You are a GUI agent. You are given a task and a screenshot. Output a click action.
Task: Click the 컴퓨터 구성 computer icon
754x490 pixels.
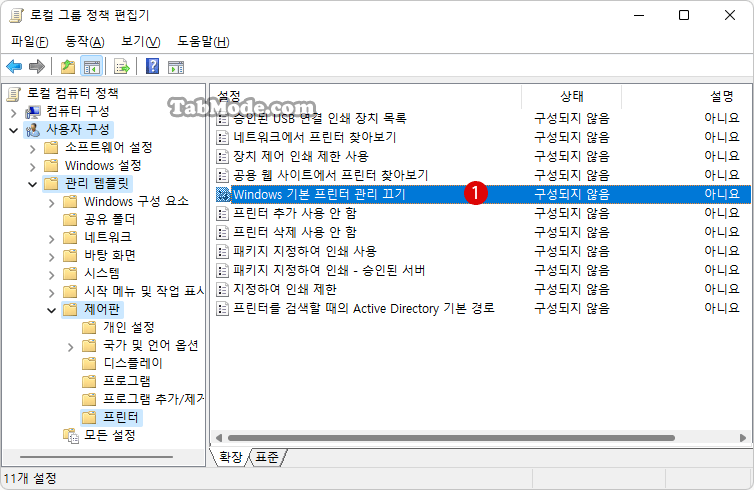(33, 112)
